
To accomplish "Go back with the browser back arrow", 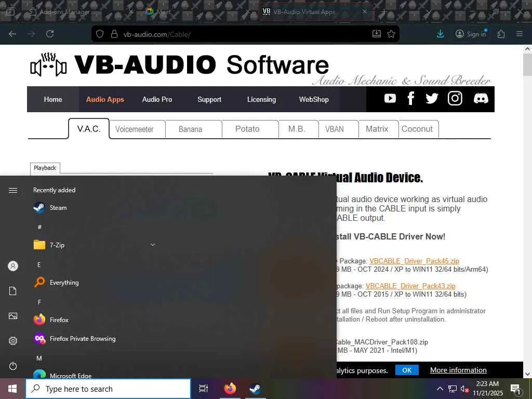I will [x=12, y=34].
